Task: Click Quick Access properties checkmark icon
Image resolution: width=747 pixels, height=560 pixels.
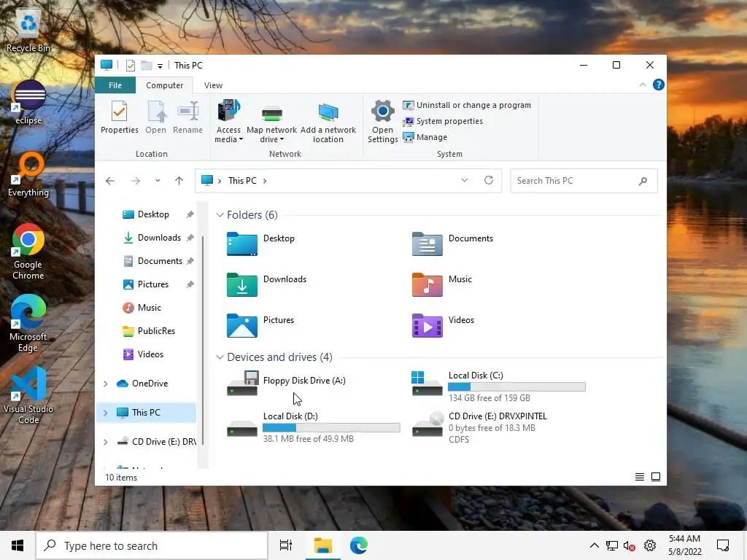Action: (130, 66)
